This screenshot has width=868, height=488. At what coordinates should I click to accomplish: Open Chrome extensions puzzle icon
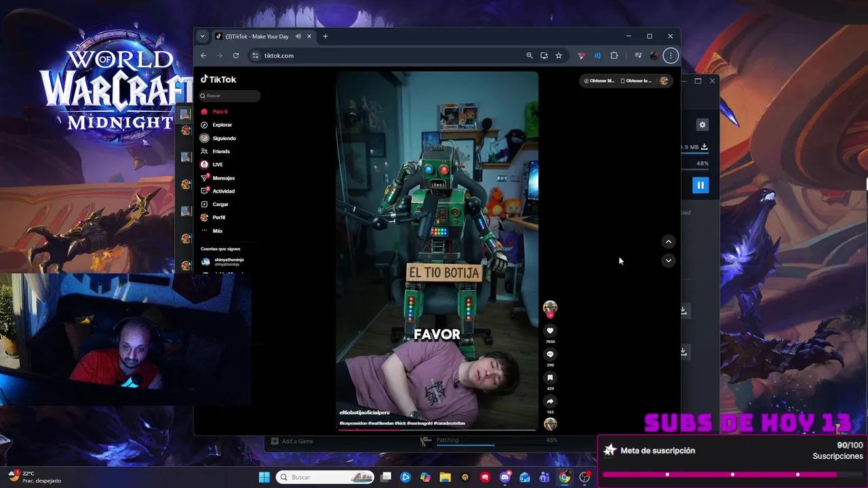click(614, 56)
